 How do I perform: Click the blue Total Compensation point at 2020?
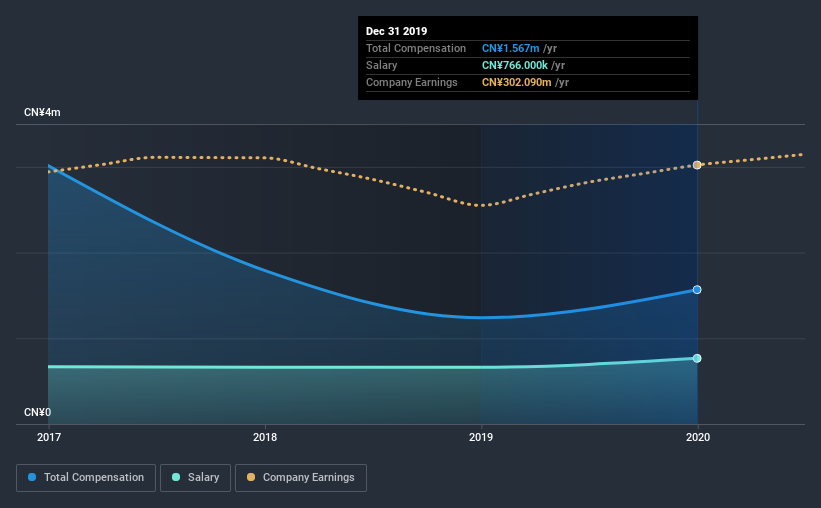click(697, 290)
